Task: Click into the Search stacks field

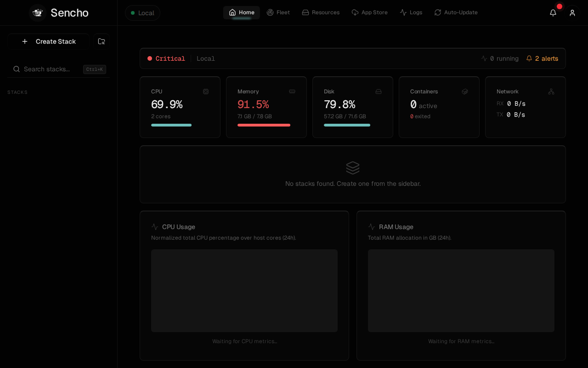Action: click(58, 69)
